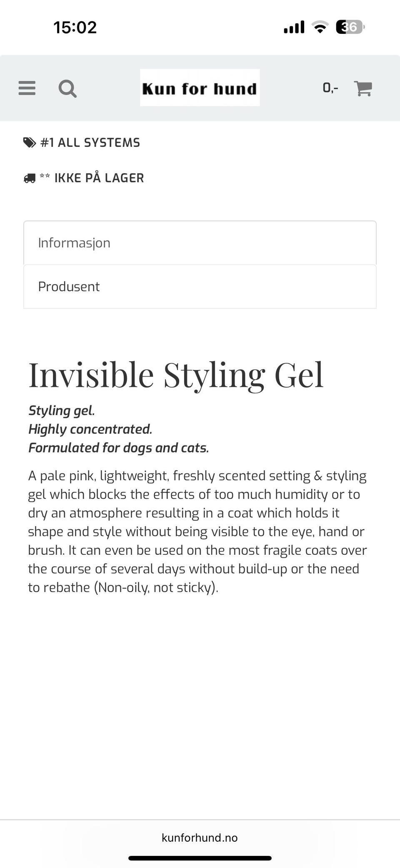Open the hamburger menu
Viewport: 400px width, 868px height.
pos(27,88)
